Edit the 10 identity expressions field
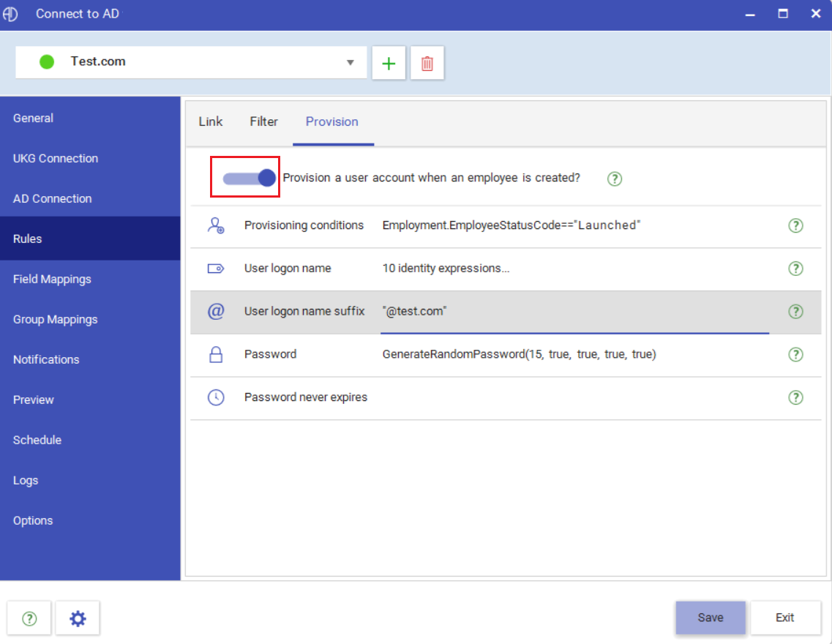Screen dimensions: 832x644 [x=574, y=269]
